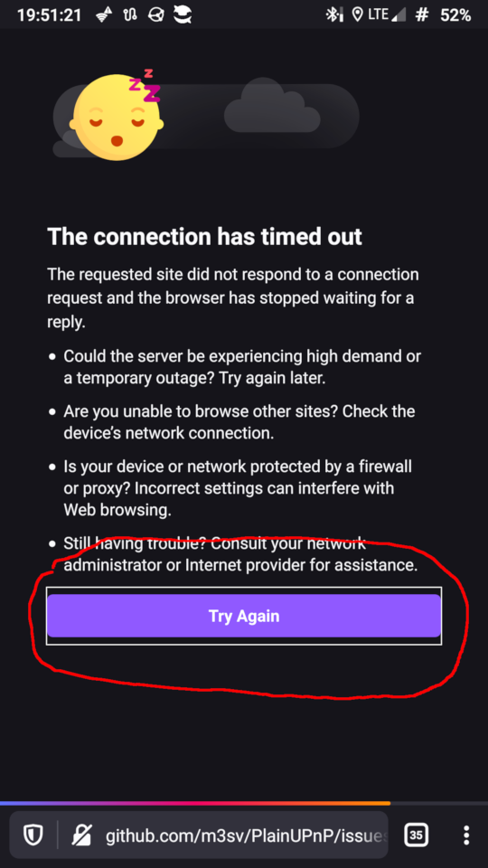This screenshot has width=488, height=868.
Task: Tap the Bluetooth status icon
Action: point(334,15)
